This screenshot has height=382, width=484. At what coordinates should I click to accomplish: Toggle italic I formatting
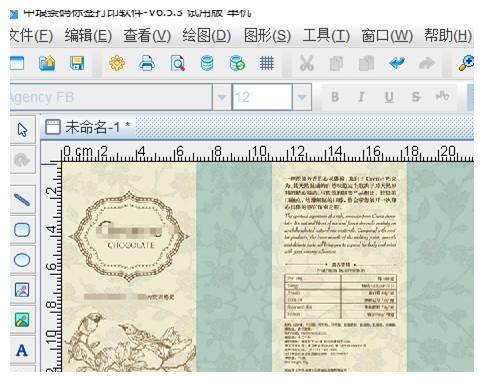pyautogui.click(x=361, y=97)
